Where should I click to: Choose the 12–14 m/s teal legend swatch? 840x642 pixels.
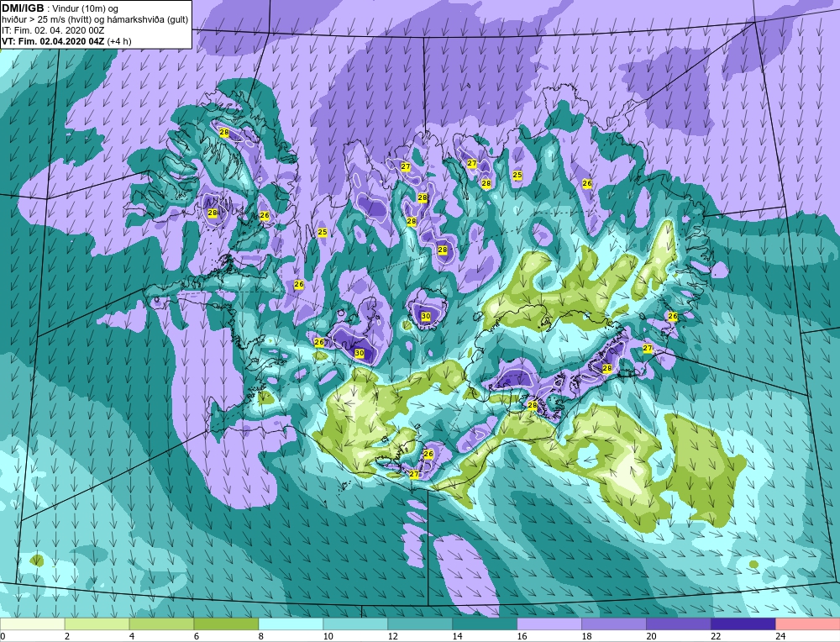pyautogui.click(x=420, y=624)
